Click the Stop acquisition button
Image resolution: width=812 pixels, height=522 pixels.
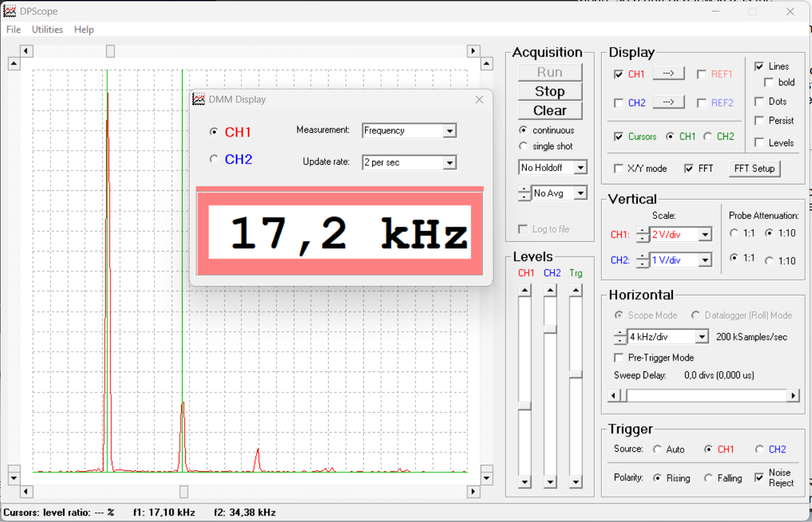(550, 91)
